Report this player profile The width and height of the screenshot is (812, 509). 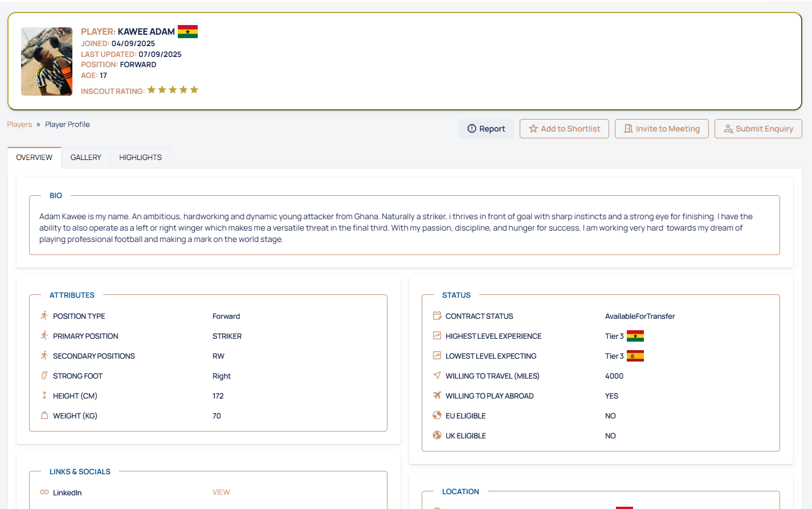(486, 129)
